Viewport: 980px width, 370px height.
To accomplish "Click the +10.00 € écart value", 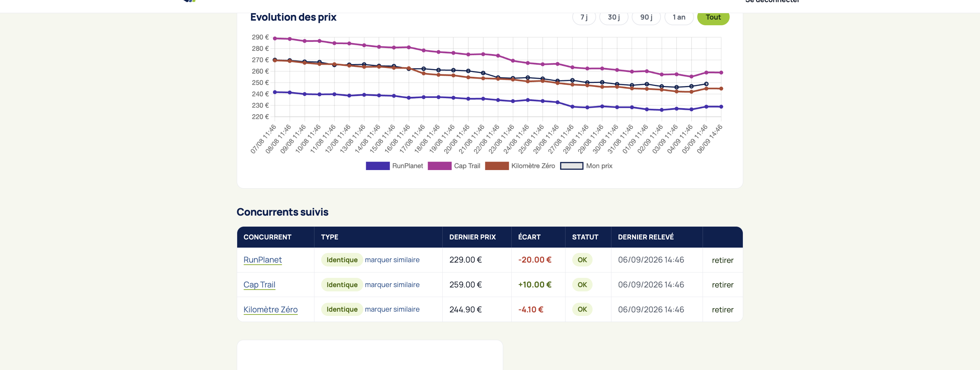I will pos(535,285).
